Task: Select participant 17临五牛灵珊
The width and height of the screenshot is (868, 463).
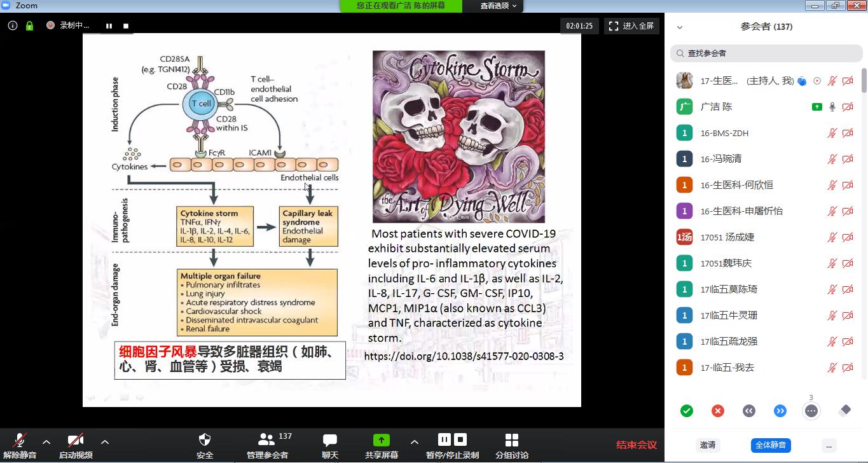Action: coord(765,315)
